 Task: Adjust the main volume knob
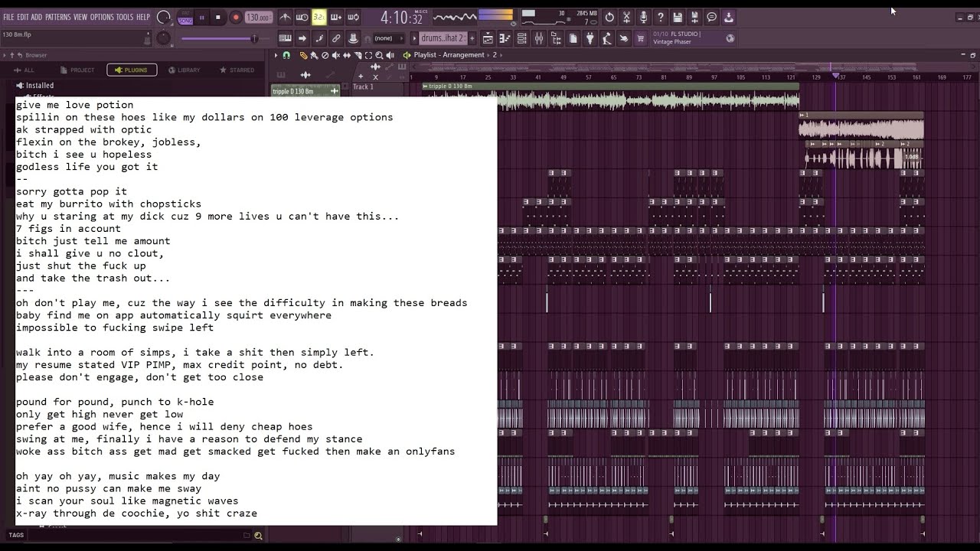pos(163,16)
